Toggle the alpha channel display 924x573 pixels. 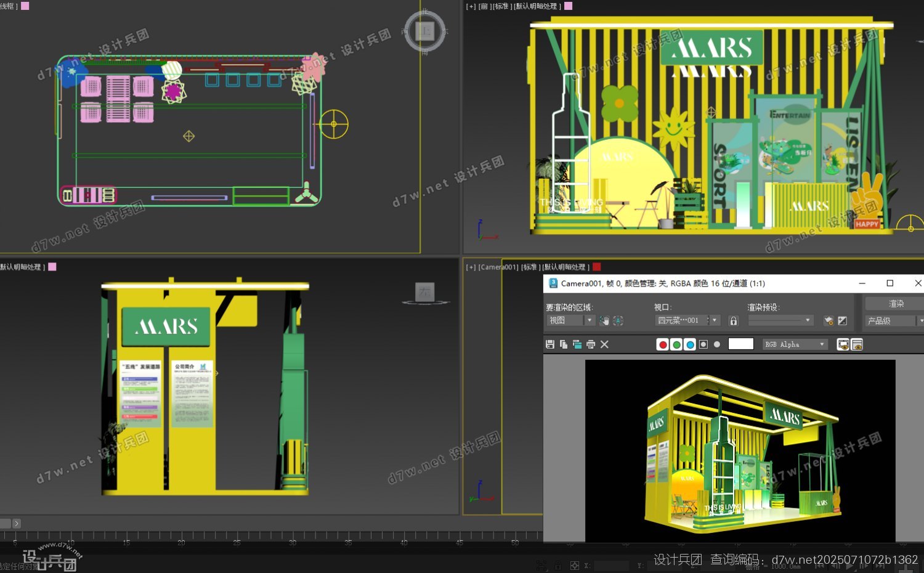click(x=703, y=344)
